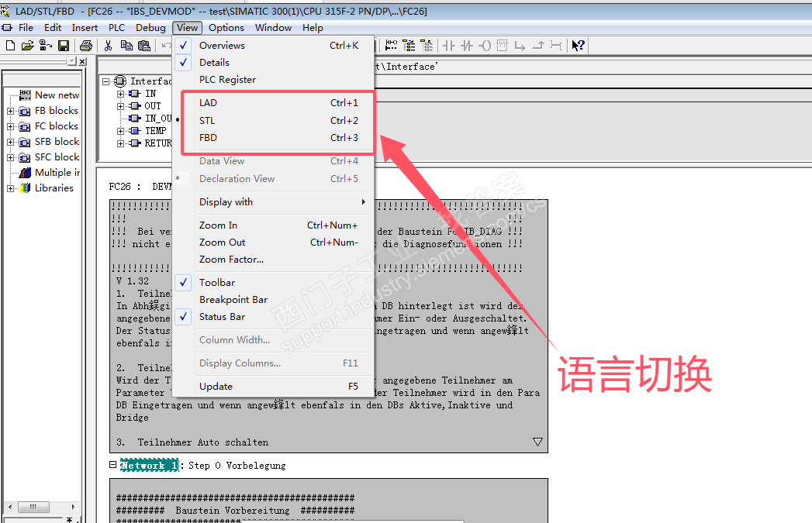Click the Copy toolbar icon
The height and width of the screenshot is (523, 812).
click(x=126, y=46)
